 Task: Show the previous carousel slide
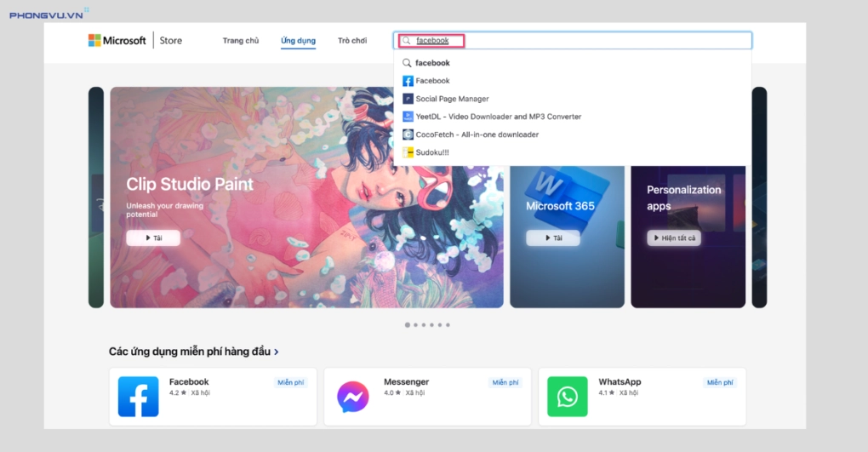click(96, 197)
